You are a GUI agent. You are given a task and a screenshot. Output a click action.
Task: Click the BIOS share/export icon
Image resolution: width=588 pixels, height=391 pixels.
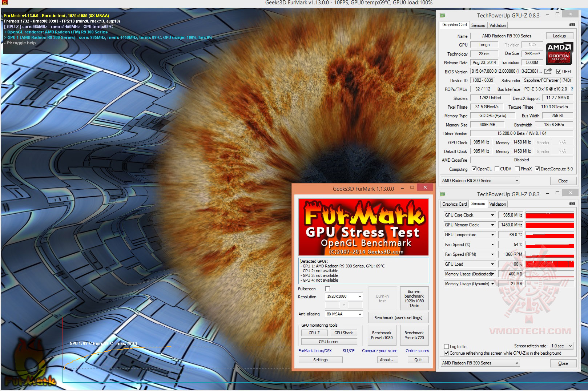[x=548, y=71]
